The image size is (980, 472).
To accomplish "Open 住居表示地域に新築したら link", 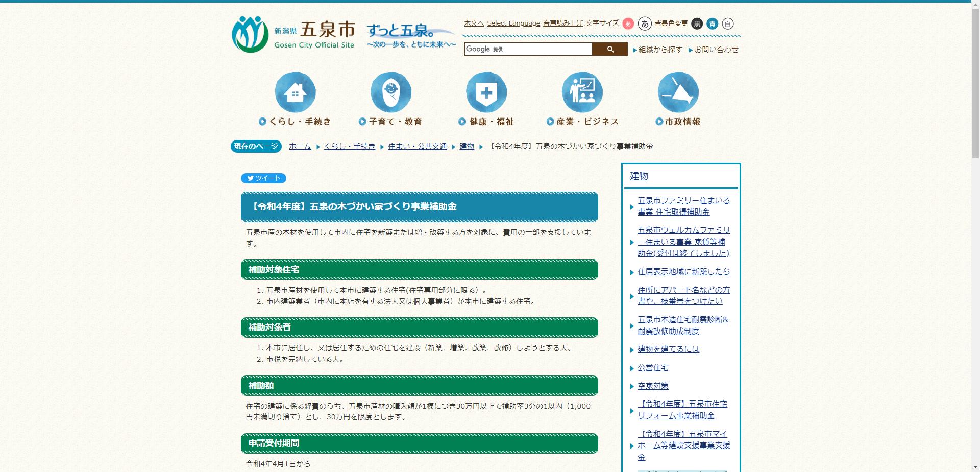I will point(683,272).
